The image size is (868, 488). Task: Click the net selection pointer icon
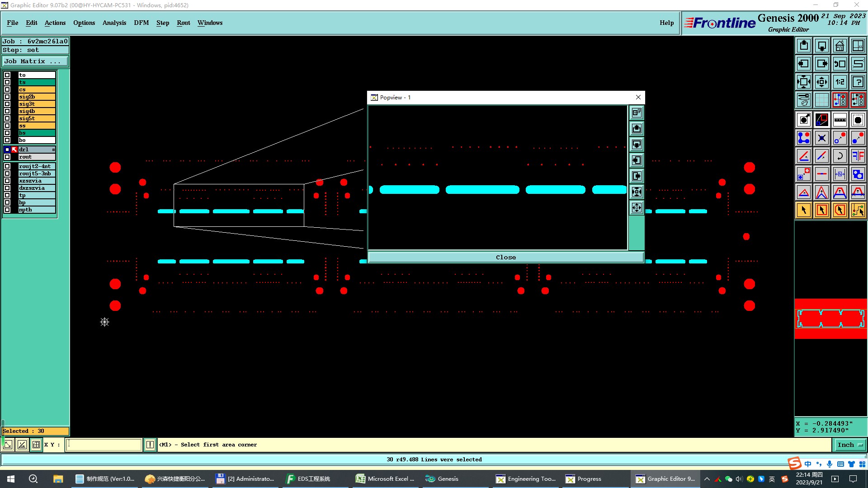(x=858, y=210)
